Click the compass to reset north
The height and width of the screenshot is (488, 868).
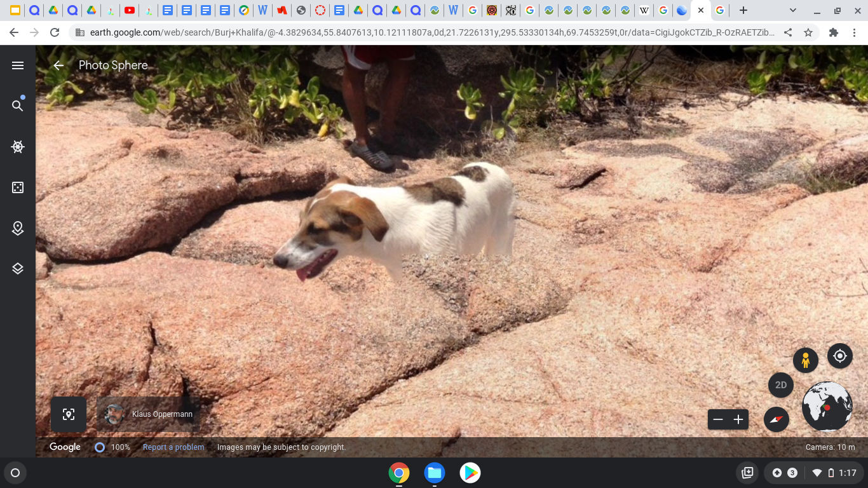(x=776, y=419)
